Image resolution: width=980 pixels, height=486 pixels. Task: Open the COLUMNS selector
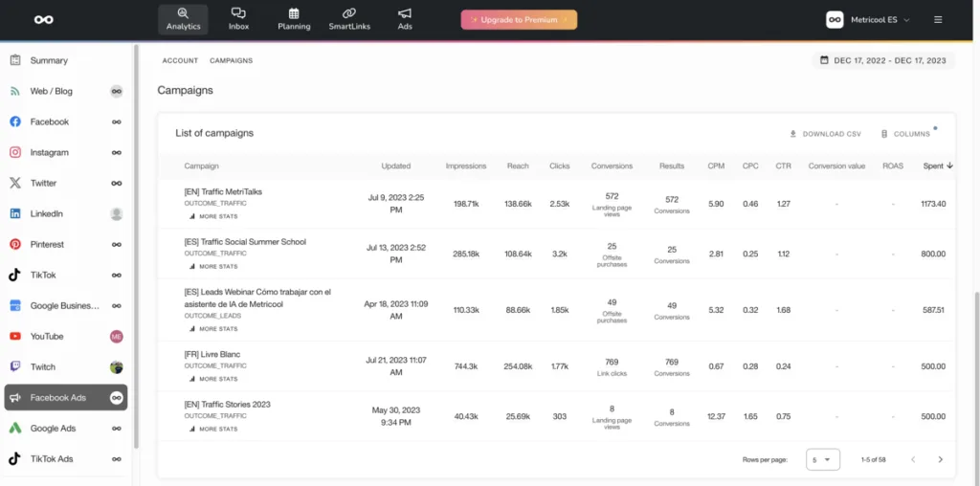click(x=905, y=134)
